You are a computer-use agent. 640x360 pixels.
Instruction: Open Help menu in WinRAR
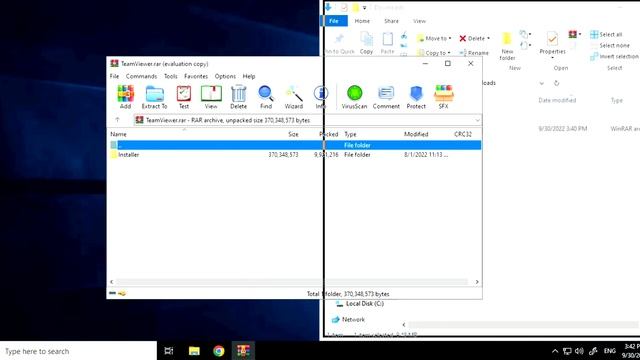(x=249, y=76)
